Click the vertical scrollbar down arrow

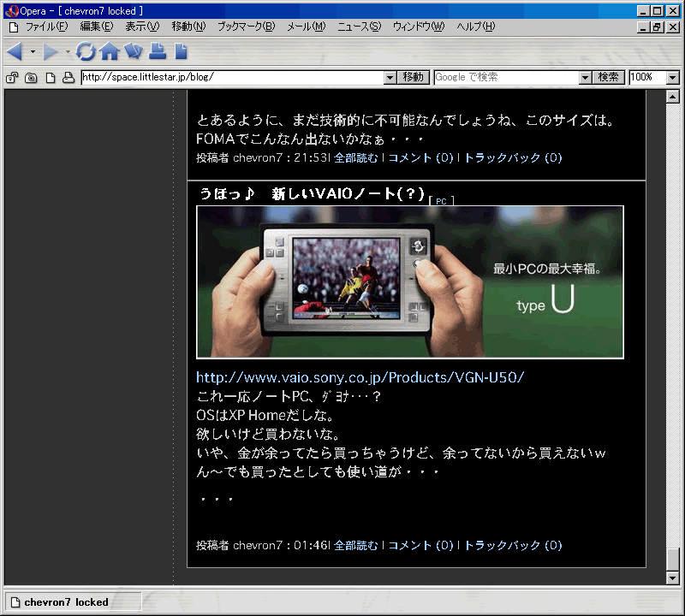click(x=673, y=578)
